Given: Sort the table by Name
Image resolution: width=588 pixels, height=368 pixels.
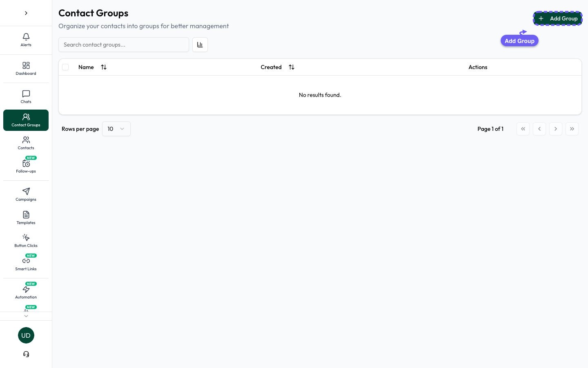Looking at the screenshot, I should [x=92, y=67].
